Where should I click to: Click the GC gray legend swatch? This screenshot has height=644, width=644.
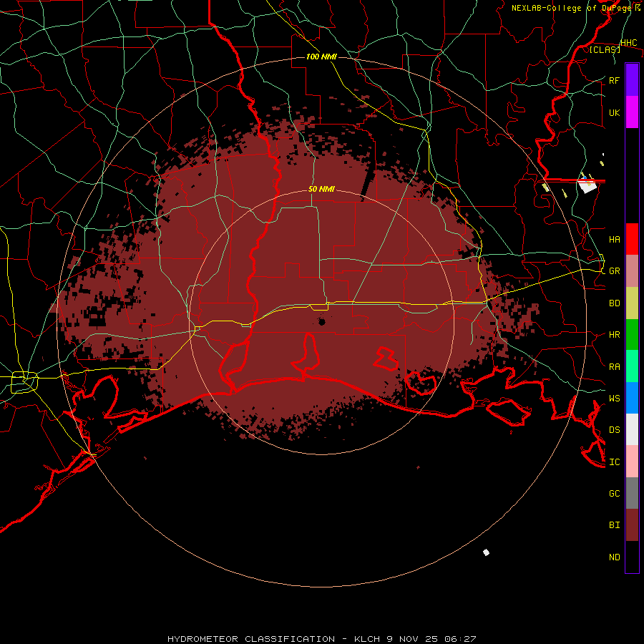[632, 493]
